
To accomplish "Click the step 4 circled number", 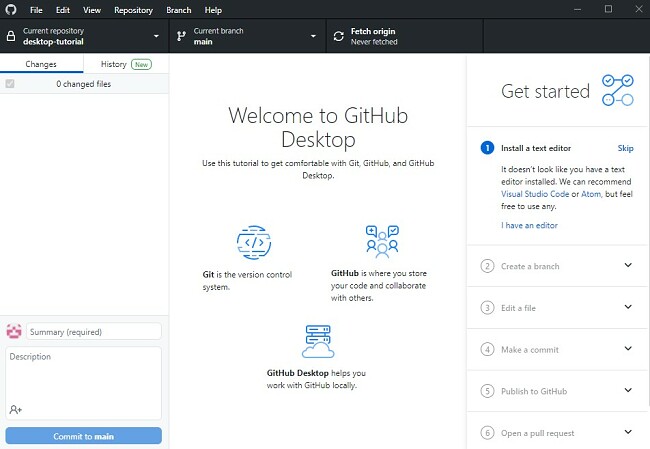I will pyautogui.click(x=487, y=349).
